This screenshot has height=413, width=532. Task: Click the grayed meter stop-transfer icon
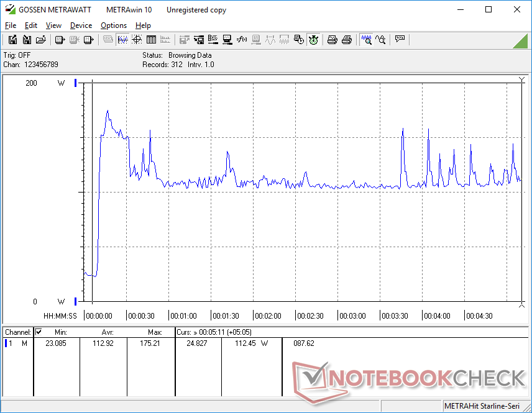click(74, 40)
